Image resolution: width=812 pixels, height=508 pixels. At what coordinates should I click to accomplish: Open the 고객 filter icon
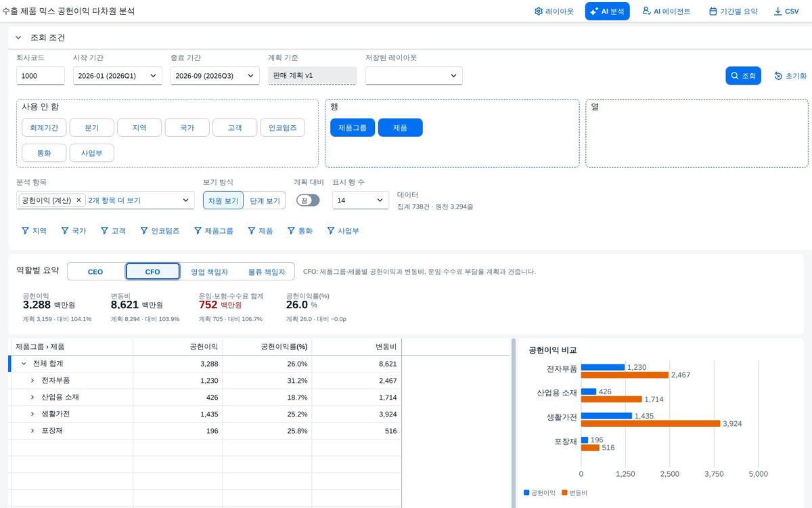[x=113, y=231]
